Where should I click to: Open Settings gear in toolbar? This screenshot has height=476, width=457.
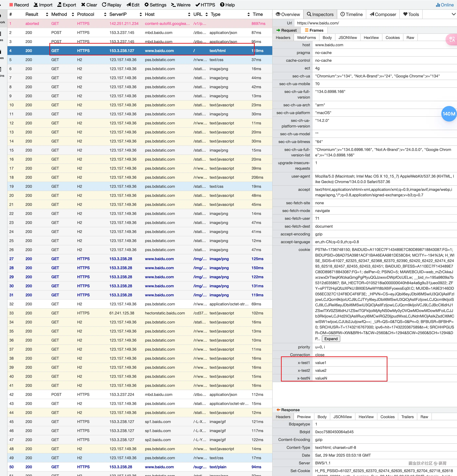click(x=155, y=5)
